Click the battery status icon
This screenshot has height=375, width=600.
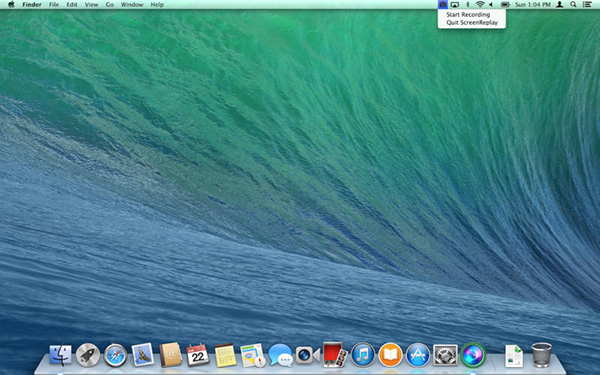point(505,5)
